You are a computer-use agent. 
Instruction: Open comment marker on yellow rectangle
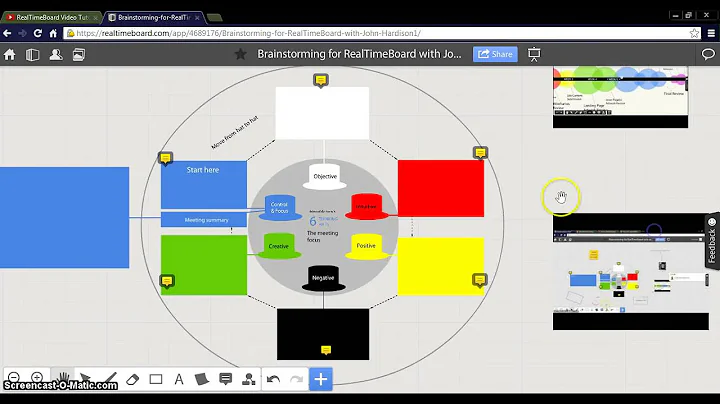479,280
